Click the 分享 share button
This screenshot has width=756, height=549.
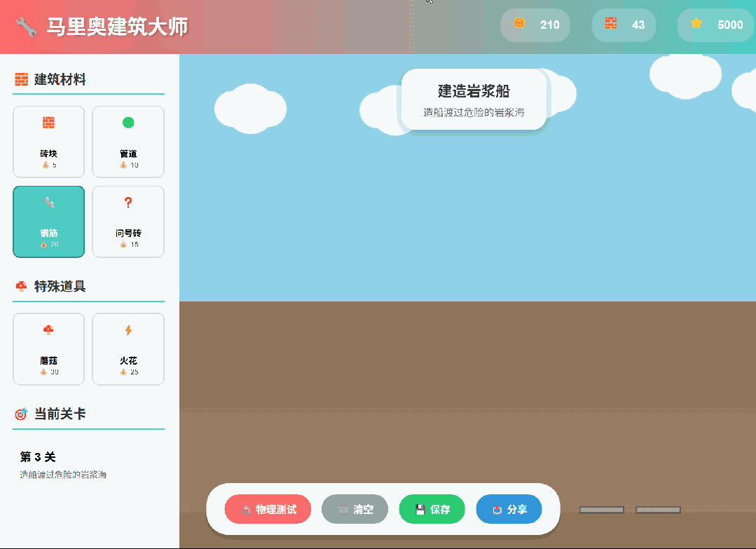point(509,509)
